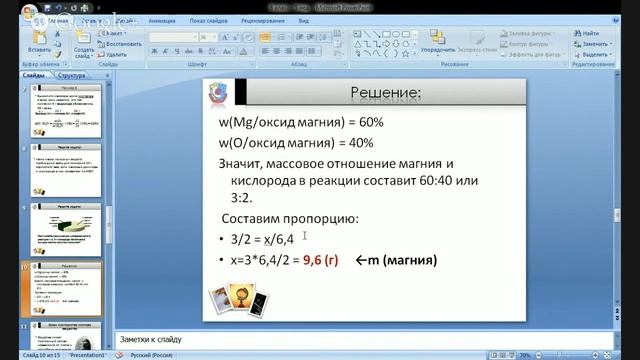Viewport: 640px width, 360px height.
Task: Open the Layout (Макет) dropdown
Action: tap(112, 33)
